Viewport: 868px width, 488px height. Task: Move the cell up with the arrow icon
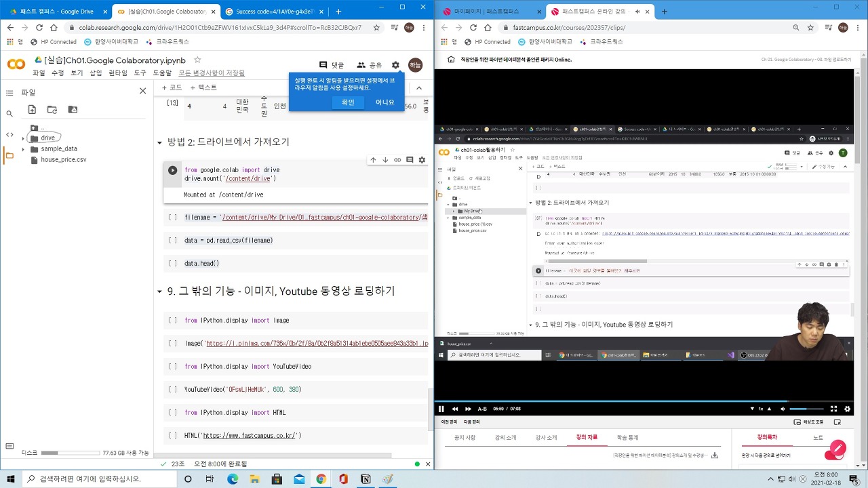pyautogui.click(x=373, y=160)
